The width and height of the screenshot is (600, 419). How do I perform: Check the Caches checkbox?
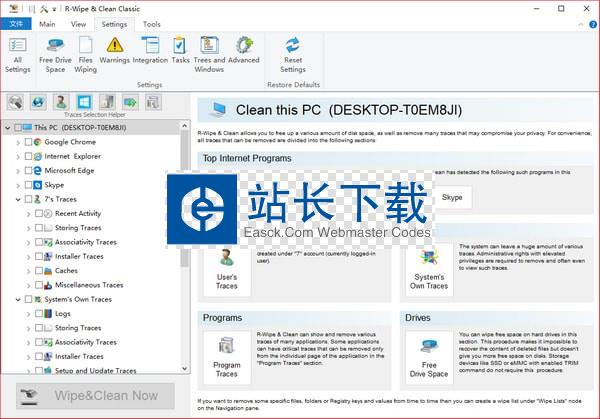click(x=39, y=271)
